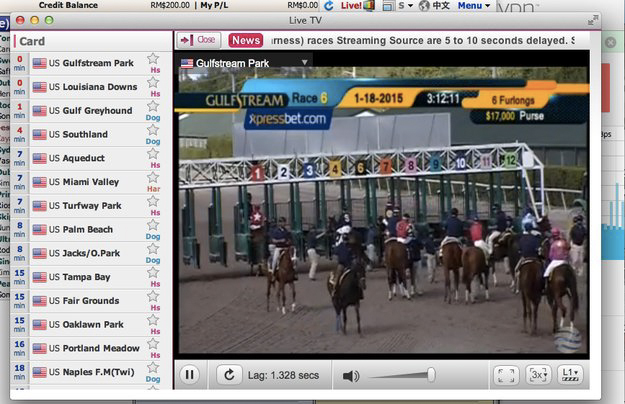
Task: Click the US flag beside Aqueduct
Action: pyautogui.click(x=39, y=158)
